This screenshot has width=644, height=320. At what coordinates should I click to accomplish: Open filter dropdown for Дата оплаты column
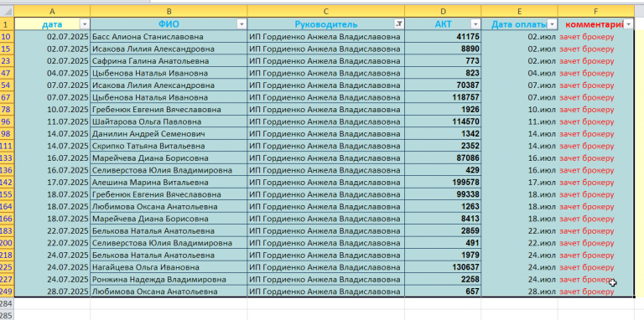[x=553, y=24]
